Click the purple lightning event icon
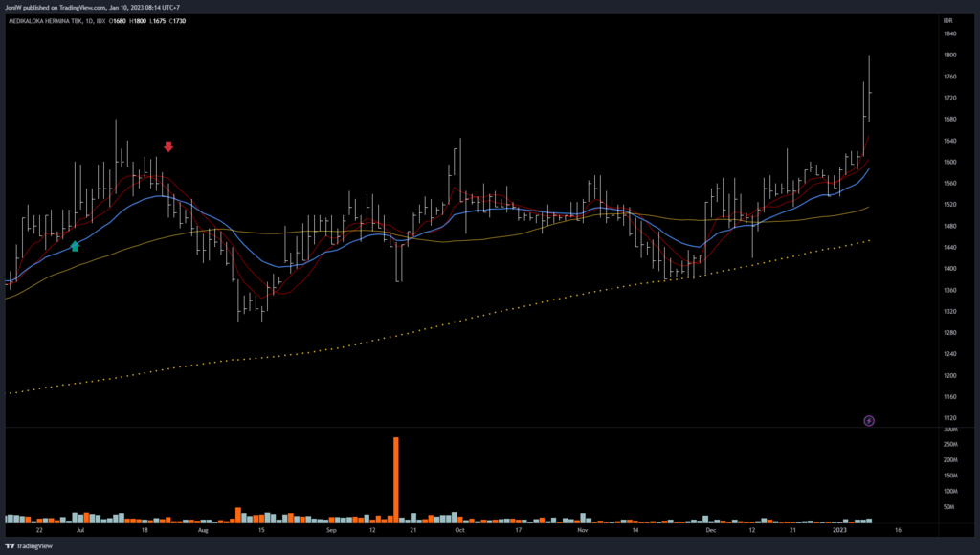 pyautogui.click(x=869, y=420)
